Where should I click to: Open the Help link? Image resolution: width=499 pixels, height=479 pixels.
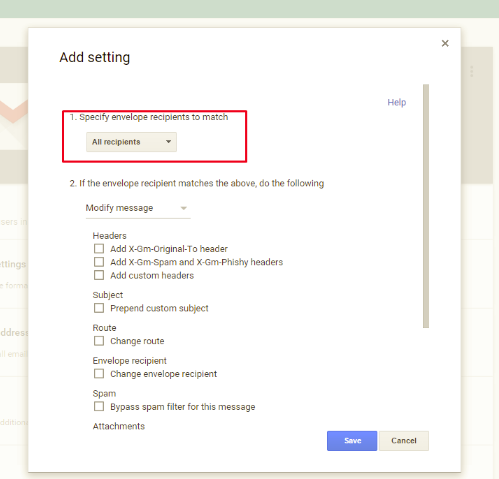397,102
